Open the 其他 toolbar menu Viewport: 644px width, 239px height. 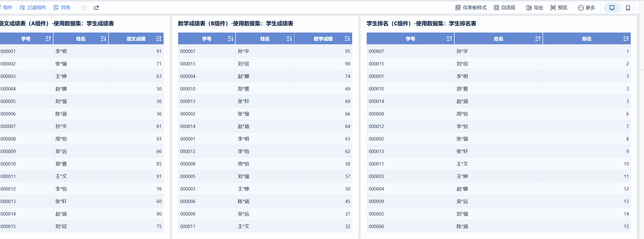(62, 8)
